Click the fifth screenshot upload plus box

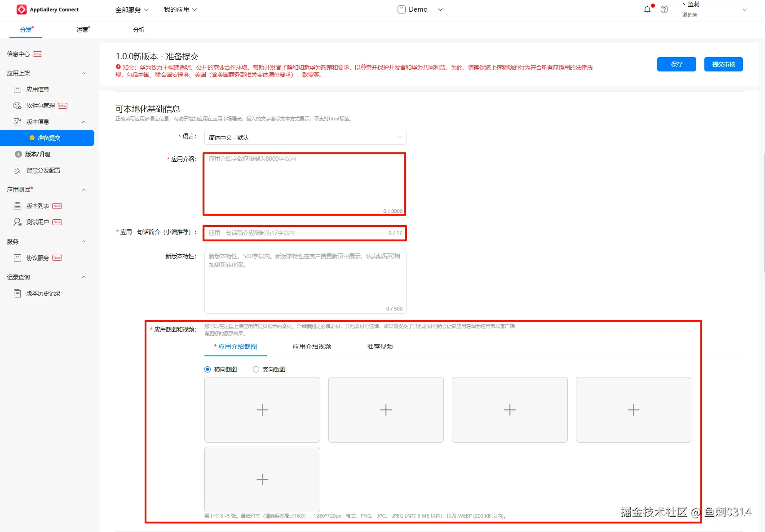pyautogui.click(x=262, y=479)
